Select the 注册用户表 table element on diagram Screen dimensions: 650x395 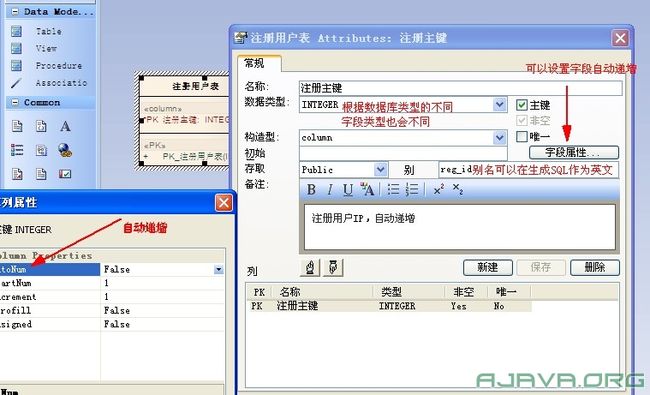(196, 86)
